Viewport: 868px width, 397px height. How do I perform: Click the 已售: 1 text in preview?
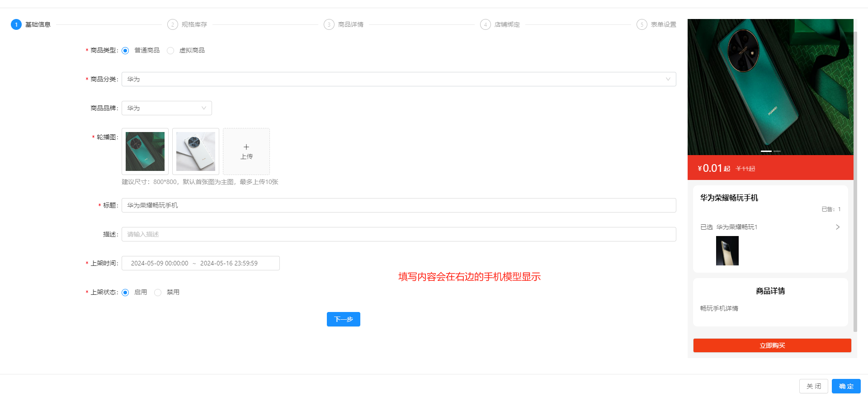click(831, 209)
